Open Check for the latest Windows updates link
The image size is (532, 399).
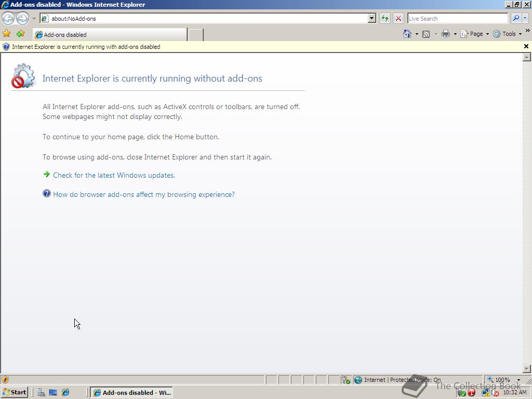(114, 176)
